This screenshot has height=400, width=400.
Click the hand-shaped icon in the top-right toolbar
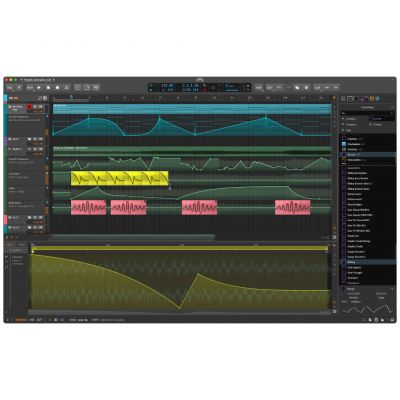click(x=297, y=87)
